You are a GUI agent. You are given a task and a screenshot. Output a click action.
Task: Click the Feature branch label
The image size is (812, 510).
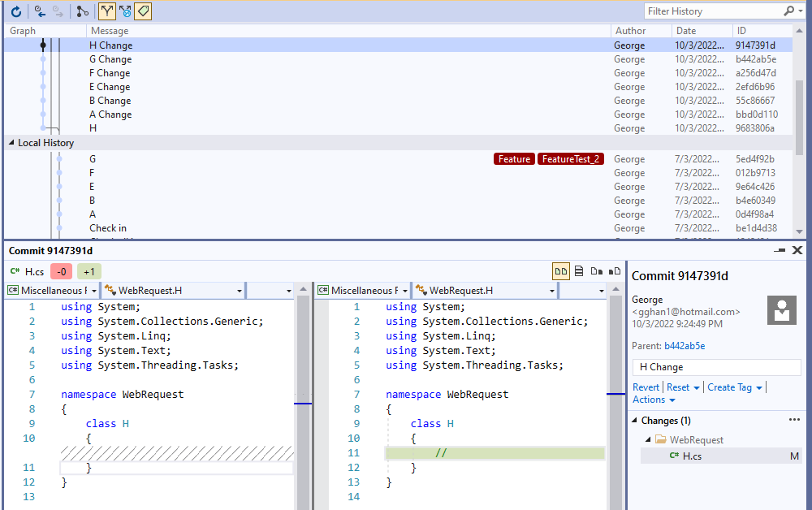(x=514, y=159)
